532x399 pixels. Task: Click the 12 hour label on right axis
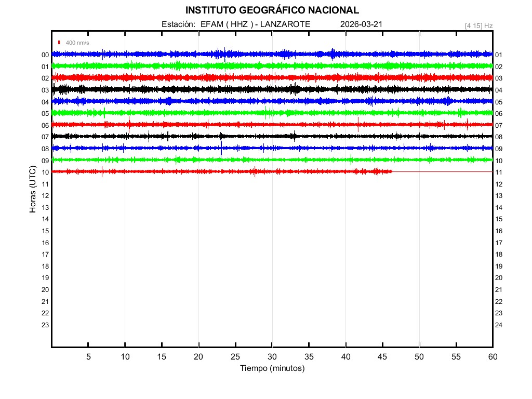pos(499,184)
